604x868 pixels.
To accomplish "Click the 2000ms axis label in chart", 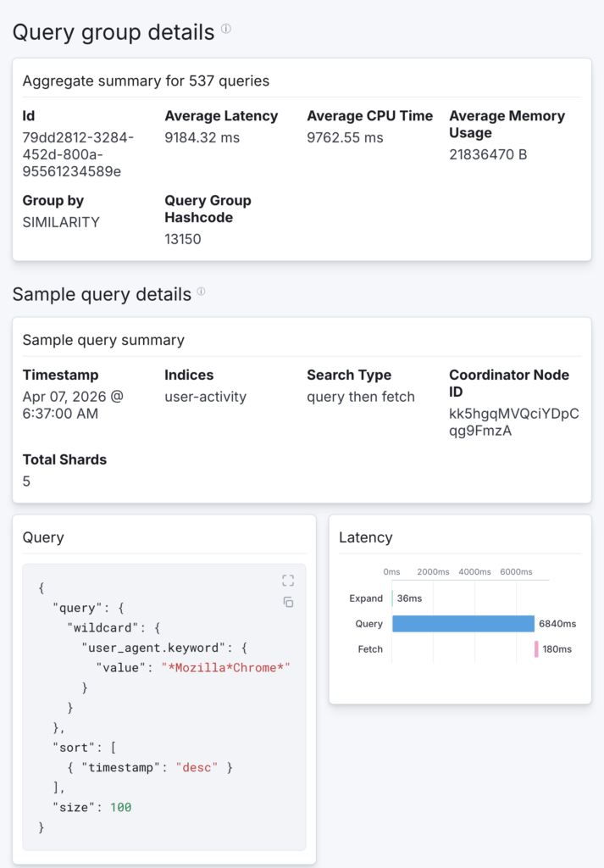I will [433, 572].
